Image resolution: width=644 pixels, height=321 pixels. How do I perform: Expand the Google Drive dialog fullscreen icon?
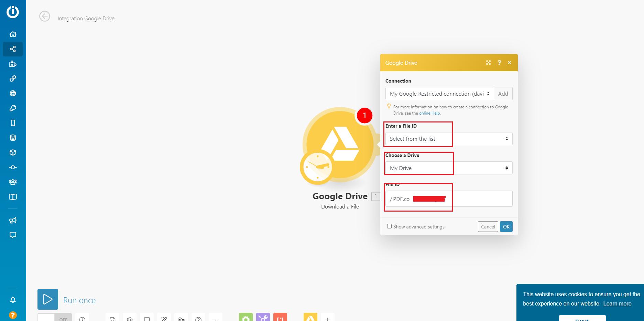tap(488, 63)
